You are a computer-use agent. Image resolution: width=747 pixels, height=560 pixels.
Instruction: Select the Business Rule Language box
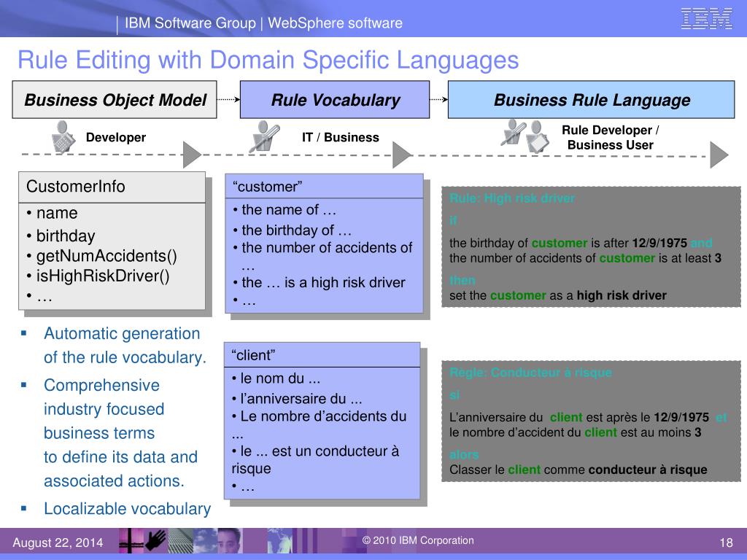point(591,99)
